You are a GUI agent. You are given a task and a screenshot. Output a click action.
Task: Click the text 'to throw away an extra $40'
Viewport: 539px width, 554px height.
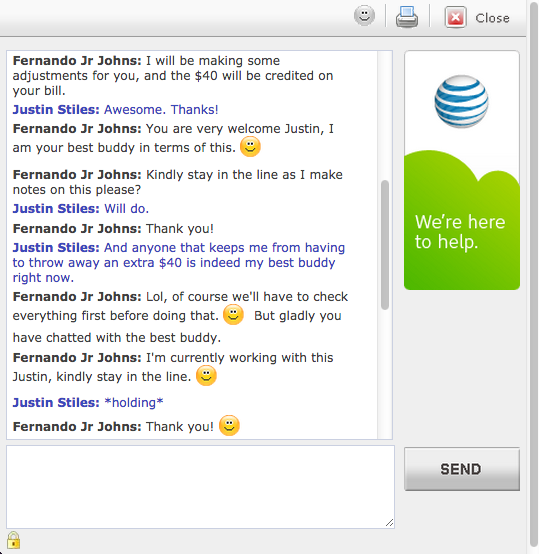(x=97, y=263)
